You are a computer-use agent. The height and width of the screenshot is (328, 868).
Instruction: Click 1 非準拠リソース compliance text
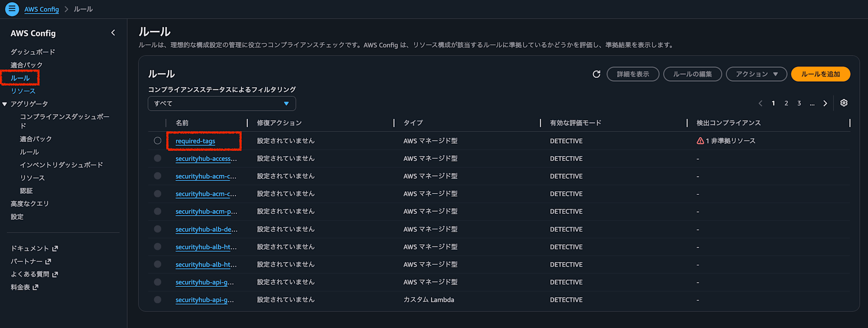pos(730,141)
